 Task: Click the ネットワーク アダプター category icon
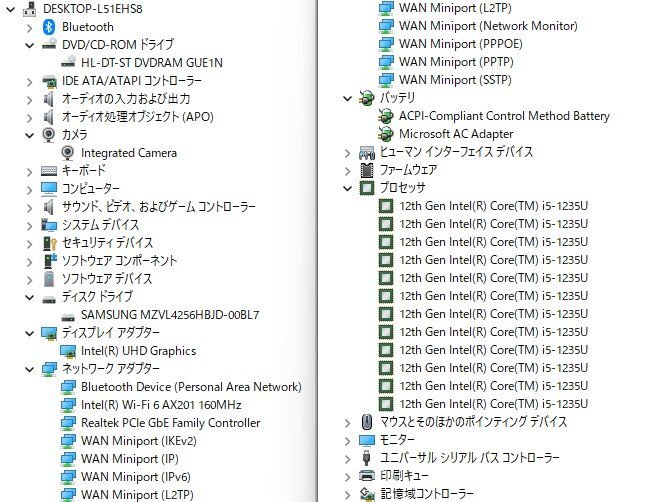[49, 369]
